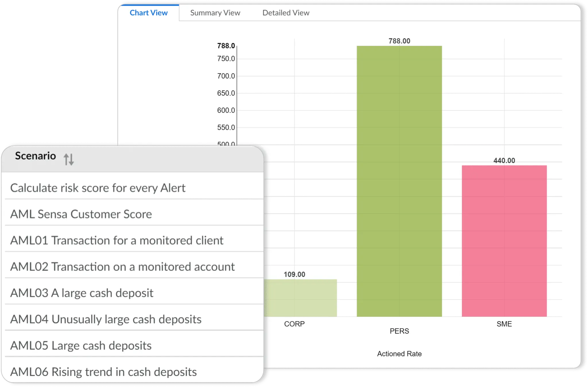
Task: Open the Summary View tab
Action: 215,13
